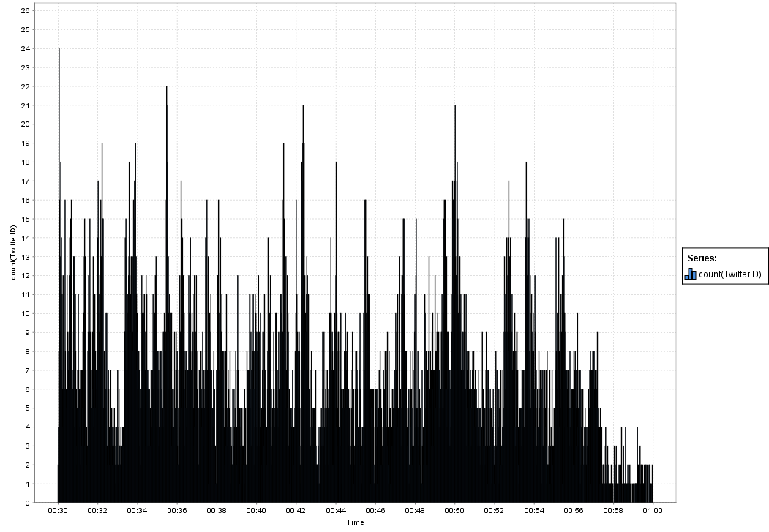Click the 00:48 x-axis label
This screenshot has width=769, height=532.
(415, 511)
